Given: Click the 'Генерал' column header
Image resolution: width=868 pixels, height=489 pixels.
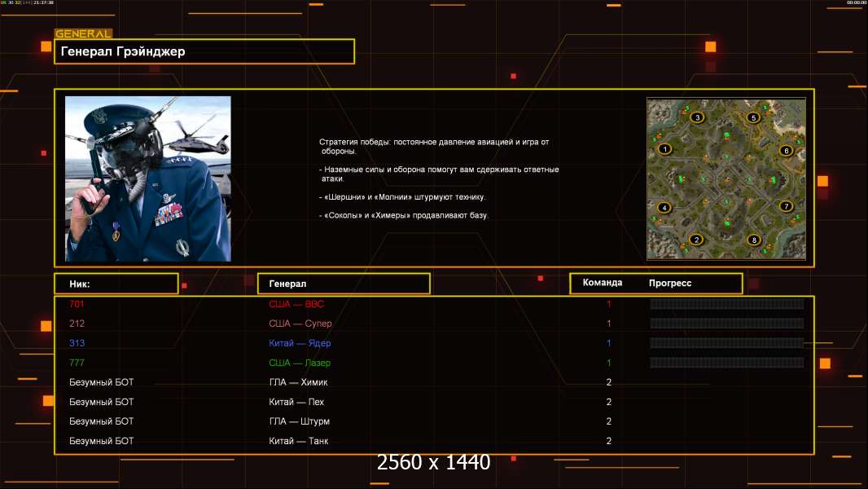Looking at the screenshot, I should [343, 284].
